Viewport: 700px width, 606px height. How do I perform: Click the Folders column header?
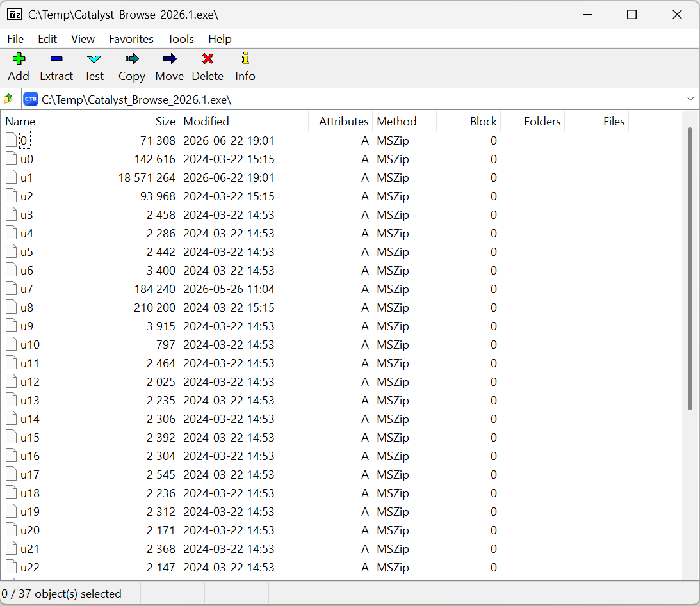click(533, 122)
